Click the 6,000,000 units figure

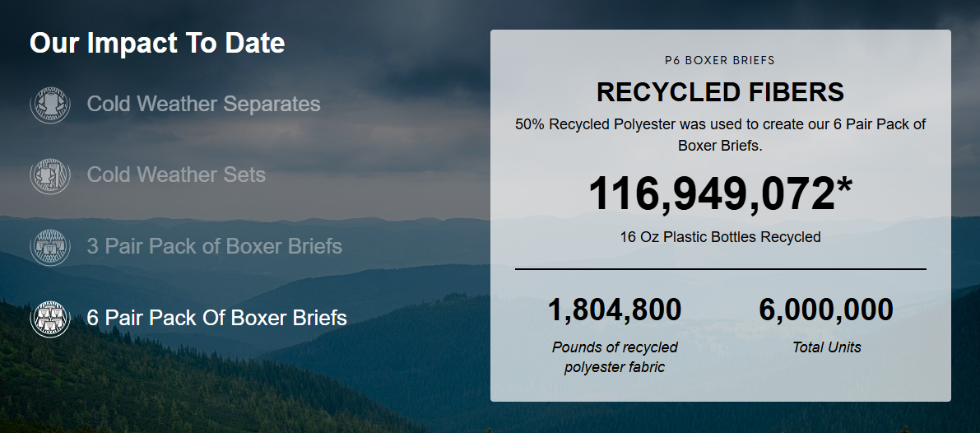[826, 310]
